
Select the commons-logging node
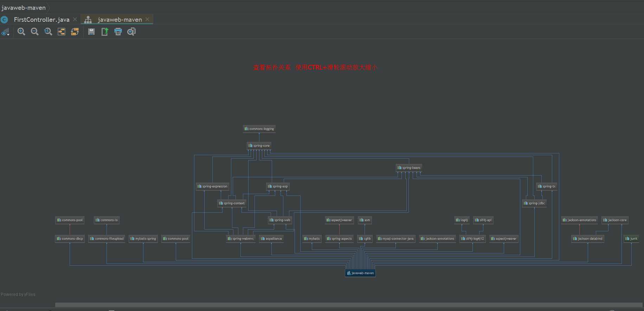[259, 129]
